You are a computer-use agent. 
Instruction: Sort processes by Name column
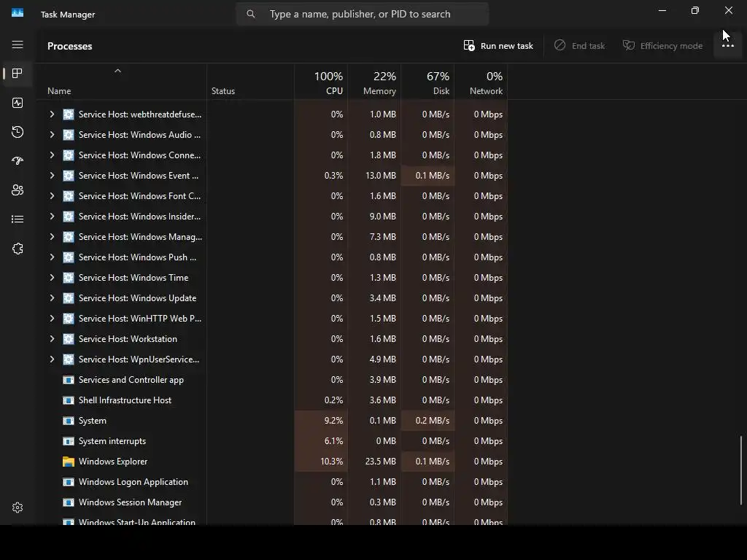[59, 91]
